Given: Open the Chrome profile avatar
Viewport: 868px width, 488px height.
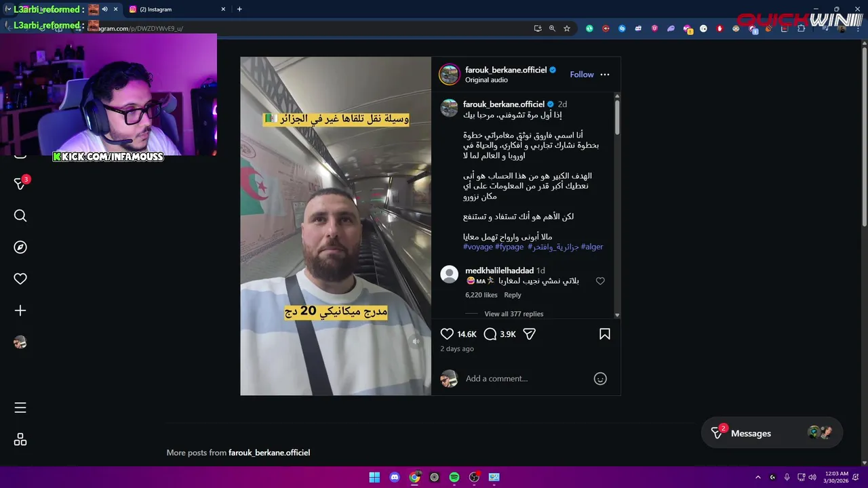Looking at the screenshot, I should (841, 28).
